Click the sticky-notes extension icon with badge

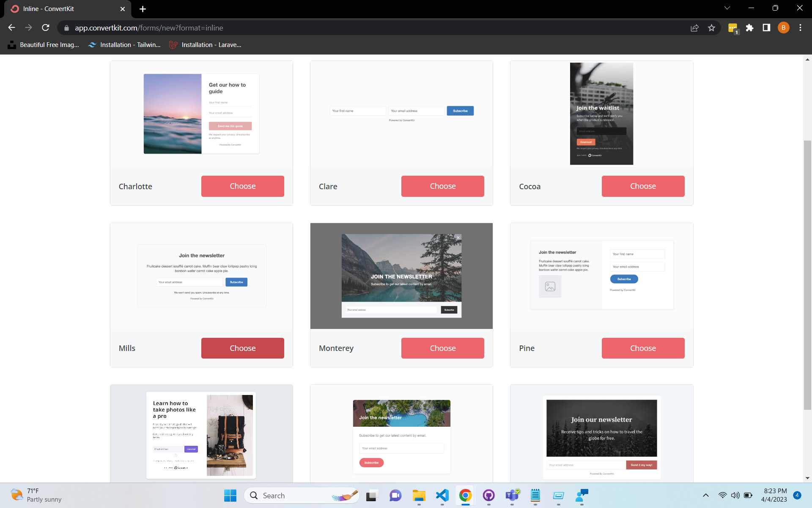point(733,28)
